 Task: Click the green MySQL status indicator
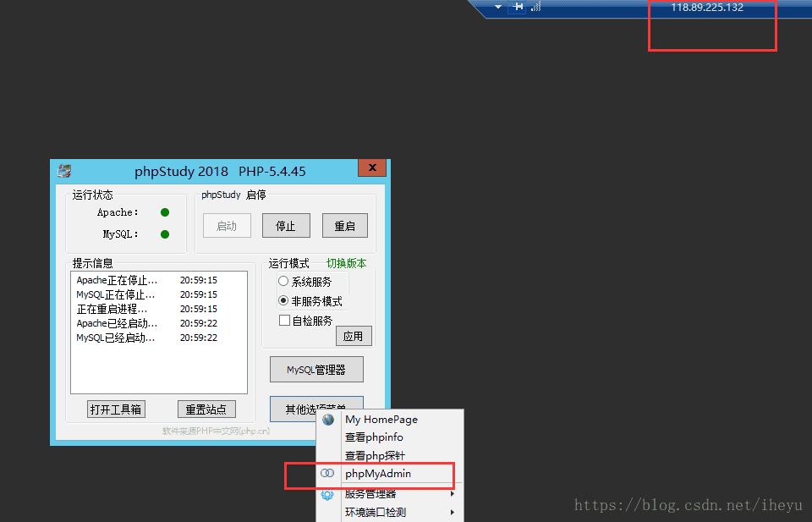click(165, 234)
